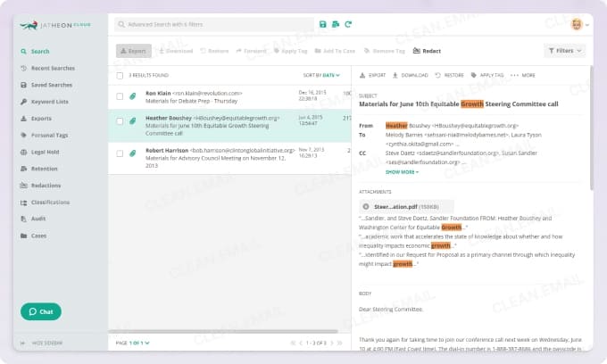Viewport: 607px width, 364px height.
Task: Click the preview pane vertical scrollbar
Action: [x=591, y=128]
